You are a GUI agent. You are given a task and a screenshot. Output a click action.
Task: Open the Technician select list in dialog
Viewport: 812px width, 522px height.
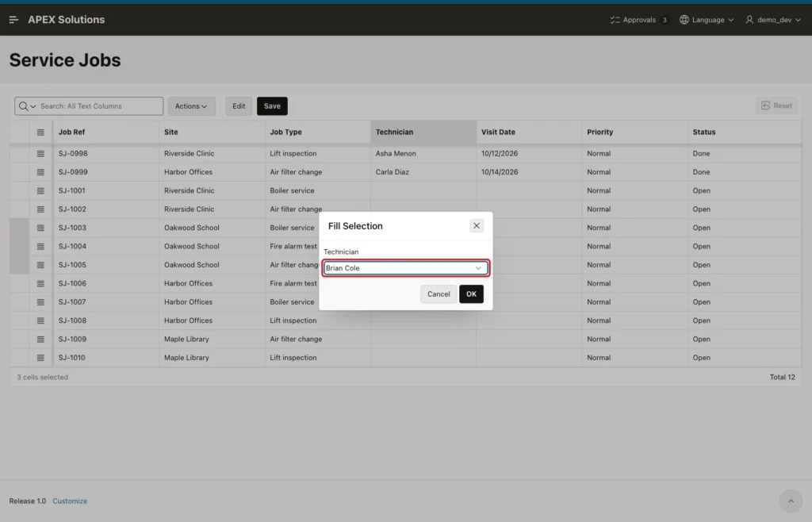pos(405,268)
